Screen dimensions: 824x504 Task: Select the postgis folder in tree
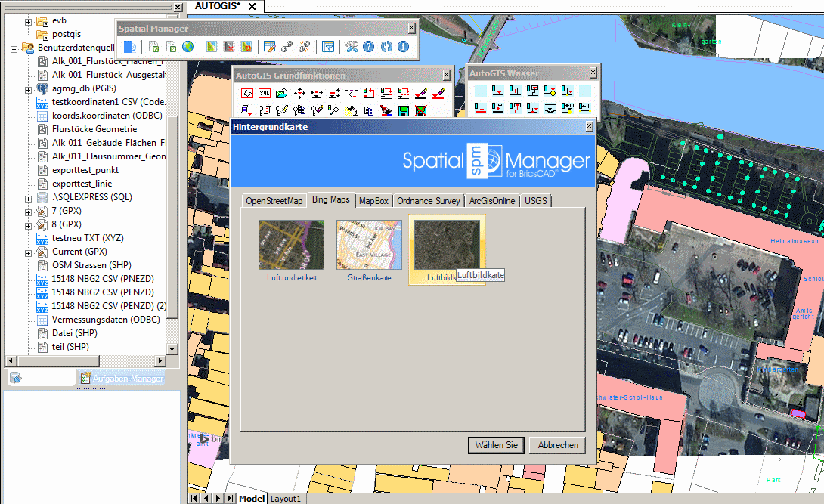[x=67, y=34]
